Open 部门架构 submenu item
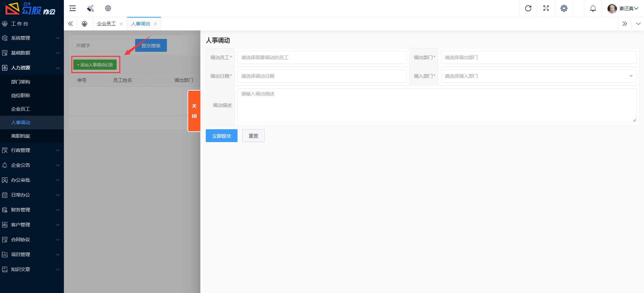 coord(32,82)
